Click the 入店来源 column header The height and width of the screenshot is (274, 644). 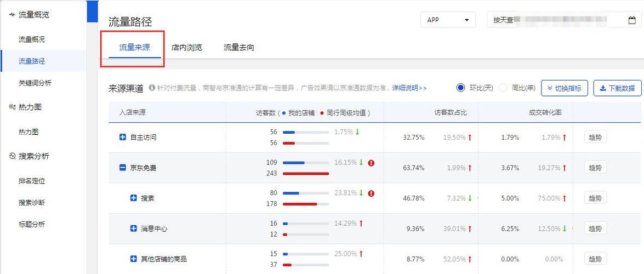132,112
